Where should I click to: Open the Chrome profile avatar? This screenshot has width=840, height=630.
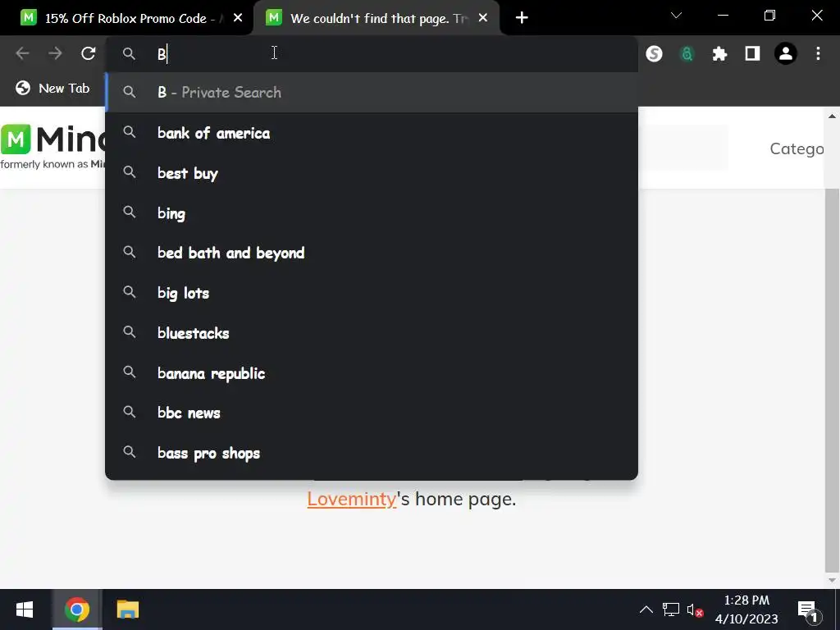(786, 53)
